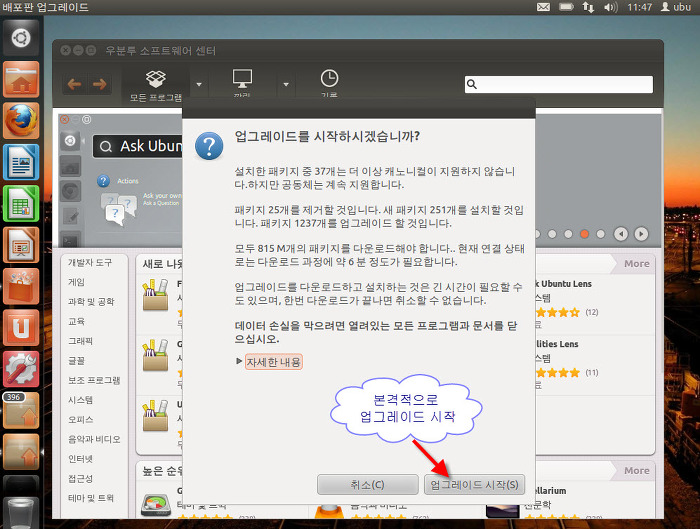This screenshot has height=529, width=700.
Task: Open the history clock icon
Action: tap(329, 79)
